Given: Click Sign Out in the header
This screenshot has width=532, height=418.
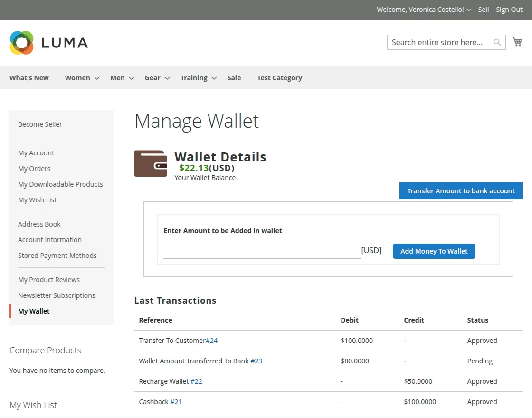Looking at the screenshot, I should coord(509,9).
